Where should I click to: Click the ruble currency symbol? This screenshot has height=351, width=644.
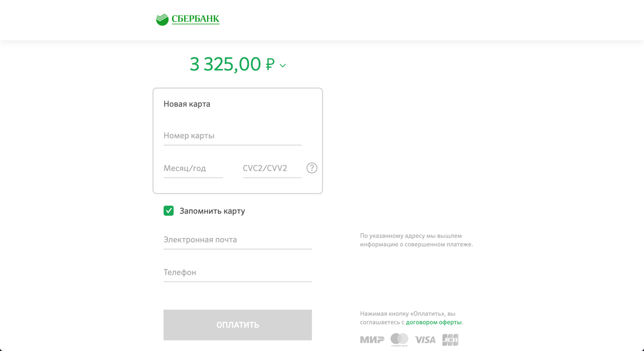(x=270, y=65)
